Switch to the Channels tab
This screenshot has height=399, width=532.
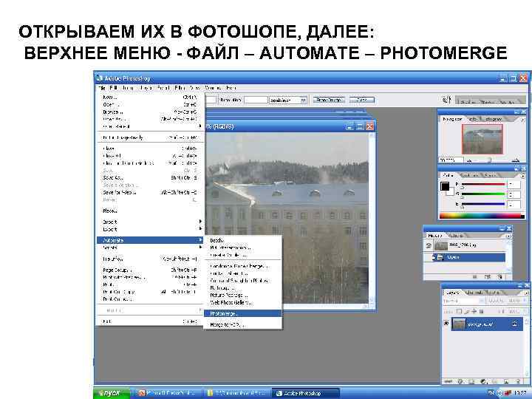(x=473, y=292)
